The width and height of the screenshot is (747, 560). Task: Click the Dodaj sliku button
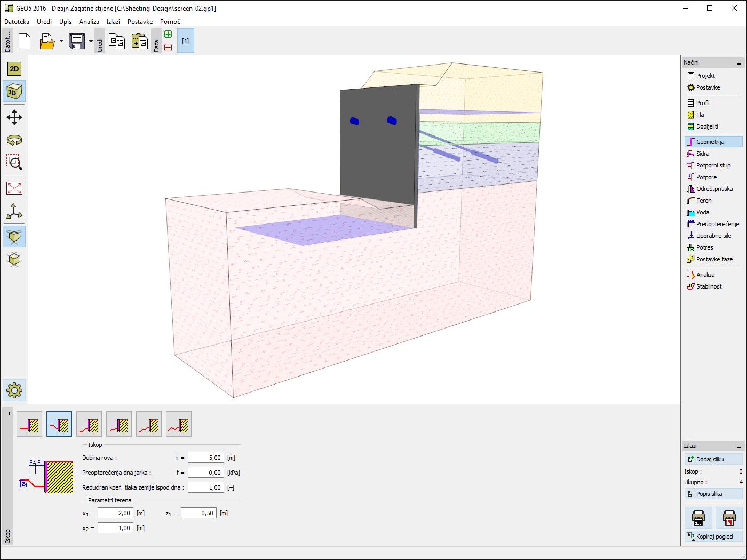click(713, 459)
